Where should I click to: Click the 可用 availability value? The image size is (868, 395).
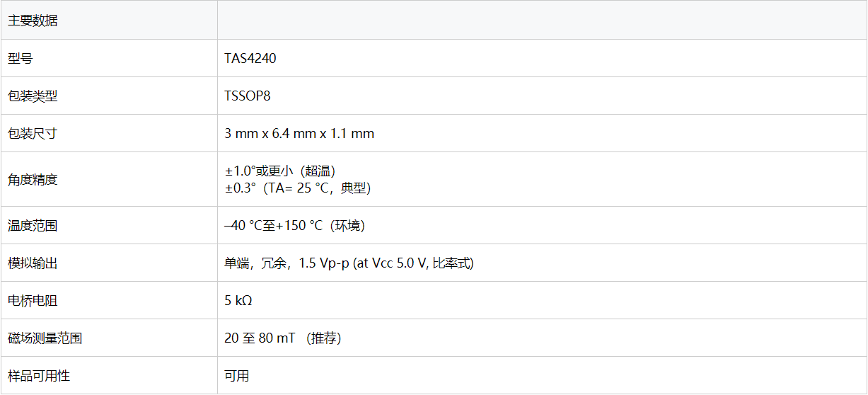click(x=237, y=376)
